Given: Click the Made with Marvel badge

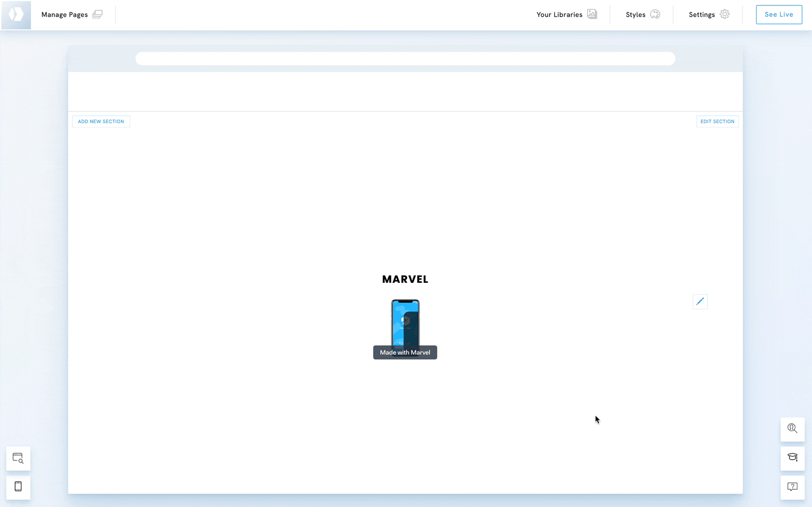Looking at the screenshot, I should pyautogui.click(x=405, y=353).
